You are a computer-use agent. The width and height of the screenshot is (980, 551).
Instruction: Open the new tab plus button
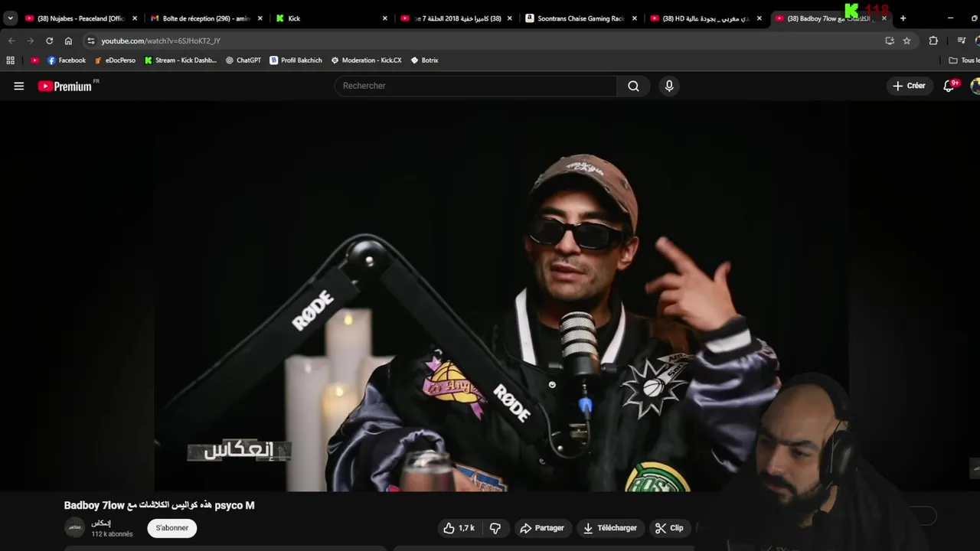903,18
